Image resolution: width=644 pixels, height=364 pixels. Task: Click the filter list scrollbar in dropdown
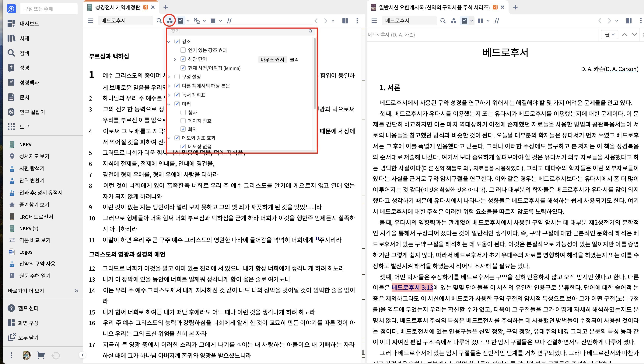click(x=314, y=74)
